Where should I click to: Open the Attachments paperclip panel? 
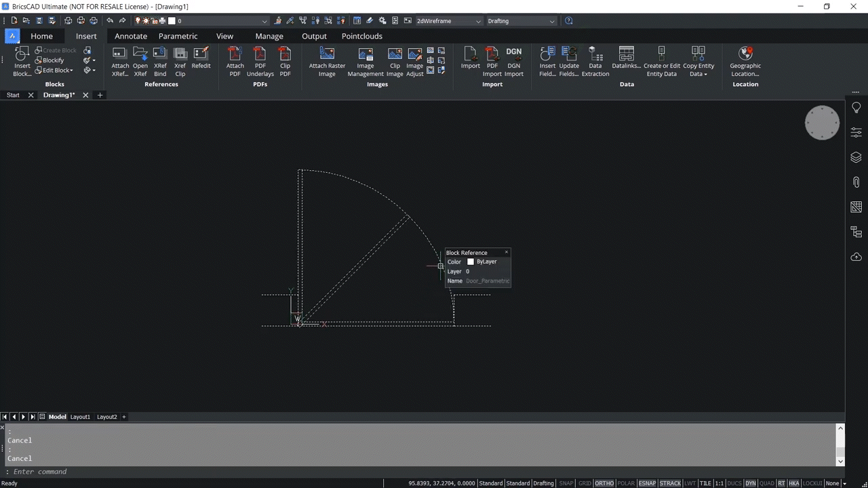tap(856, 182)
